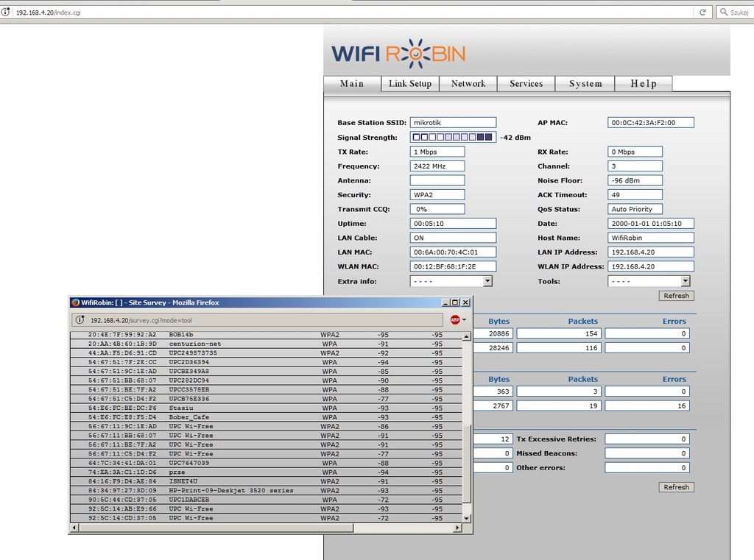This screenshot has width=754, height=560.
Task: Click the reload icon in the address bar
Action: point(702,12)
